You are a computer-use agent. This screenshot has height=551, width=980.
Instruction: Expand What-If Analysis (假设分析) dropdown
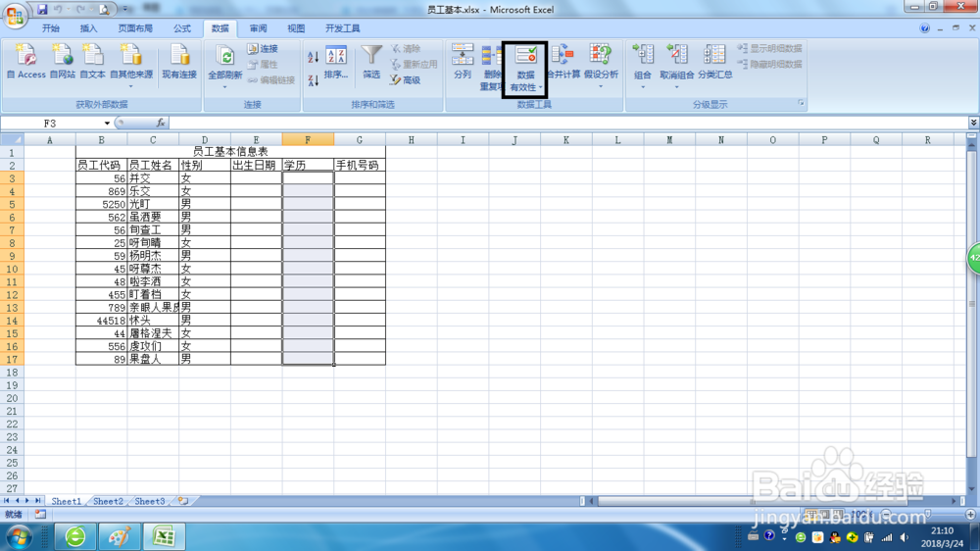tap(601, 86)
